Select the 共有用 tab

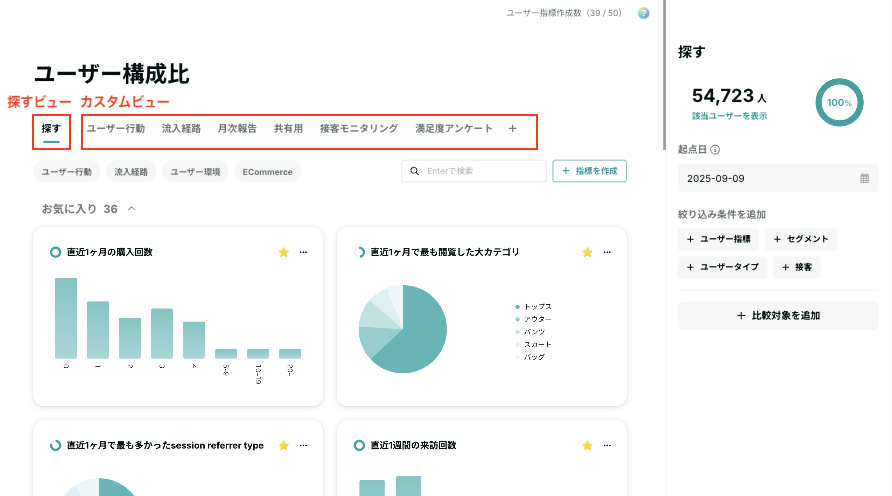coord(288,129)
